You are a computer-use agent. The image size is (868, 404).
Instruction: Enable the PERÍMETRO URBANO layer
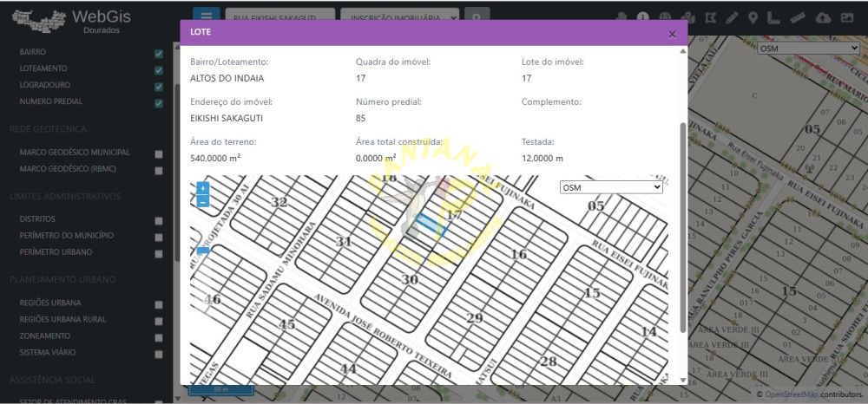(159, 254)
